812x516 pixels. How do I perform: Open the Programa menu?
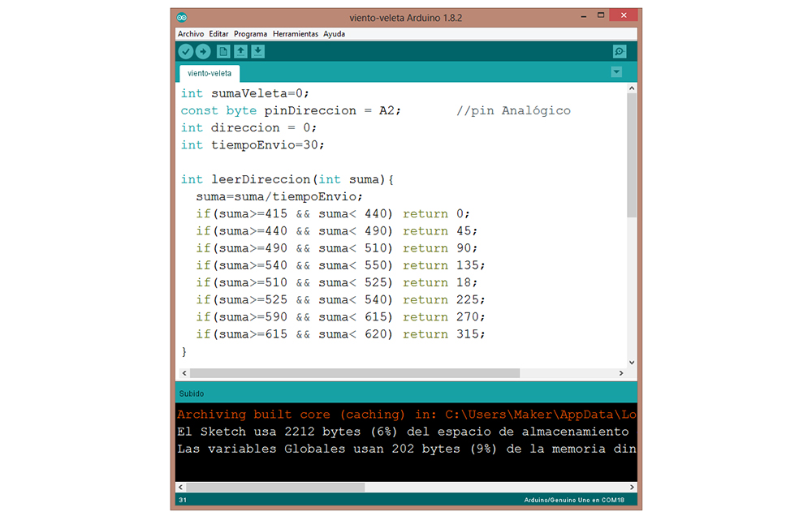[250, 34]
